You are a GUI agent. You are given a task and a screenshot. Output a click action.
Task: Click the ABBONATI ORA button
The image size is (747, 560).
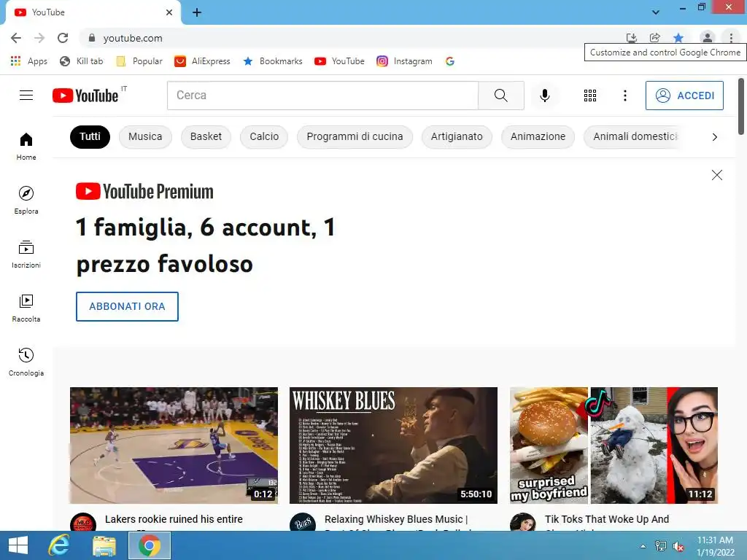(127, 306)
